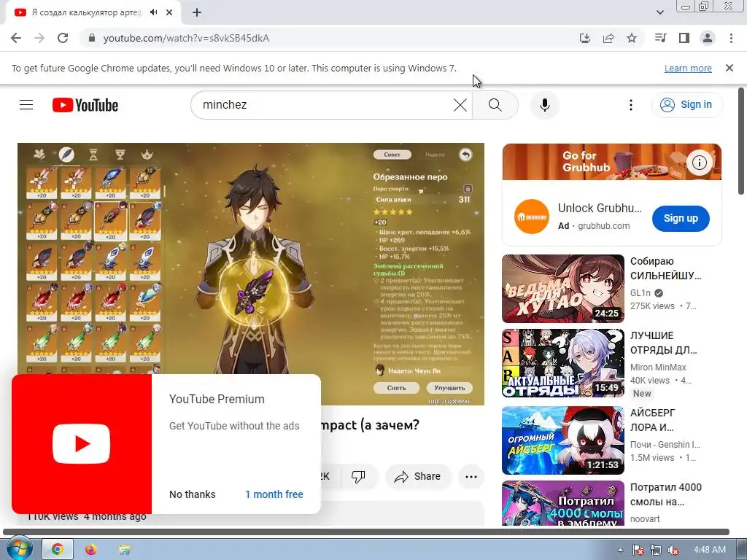Open a new tab with plus button
The image size is (747, 560).
pyautogui.click(x=197, y=12)
